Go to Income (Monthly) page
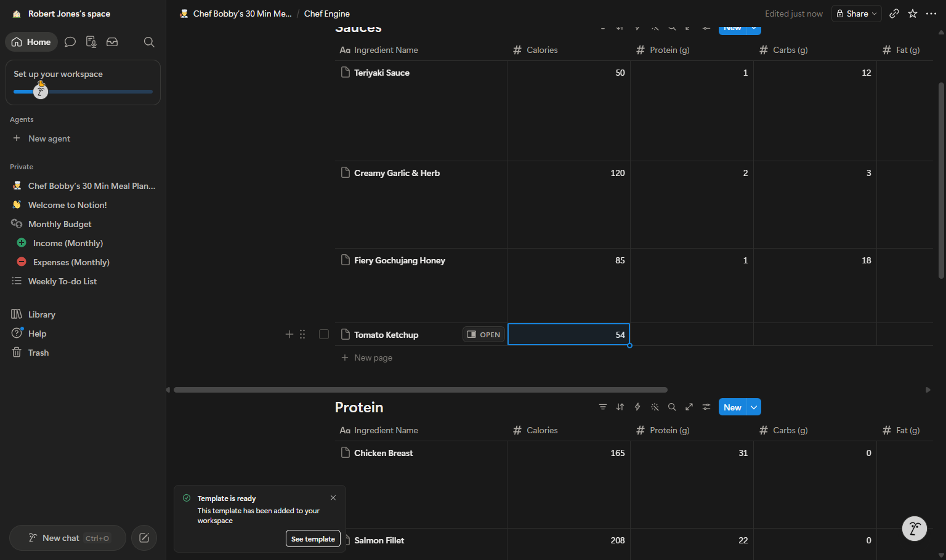Screen dimensions: 946x560 (x=83, y=243)
